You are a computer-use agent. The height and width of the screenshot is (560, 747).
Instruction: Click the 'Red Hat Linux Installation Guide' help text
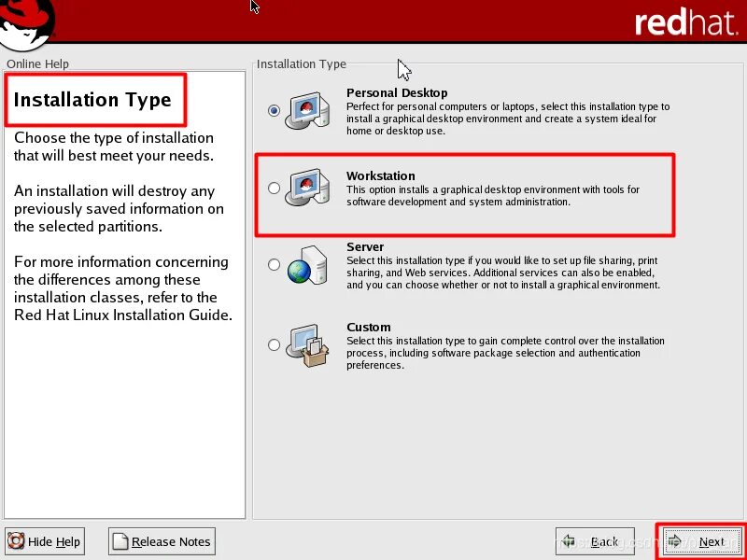tap(123, 315)
